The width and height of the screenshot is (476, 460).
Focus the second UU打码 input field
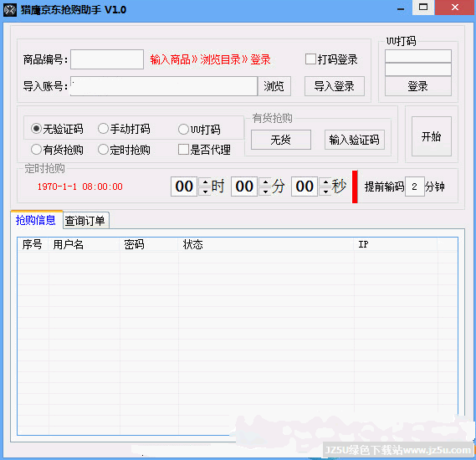click(418, 69)
